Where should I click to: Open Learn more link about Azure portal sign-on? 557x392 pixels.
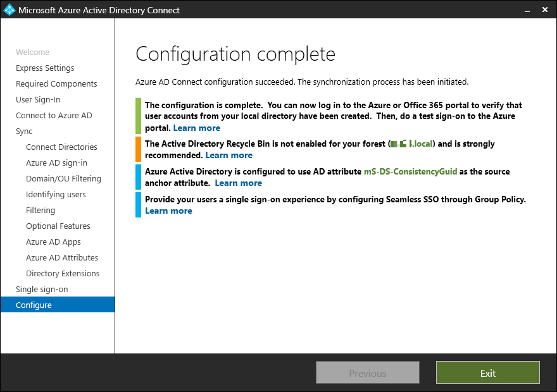click(197, 128)
